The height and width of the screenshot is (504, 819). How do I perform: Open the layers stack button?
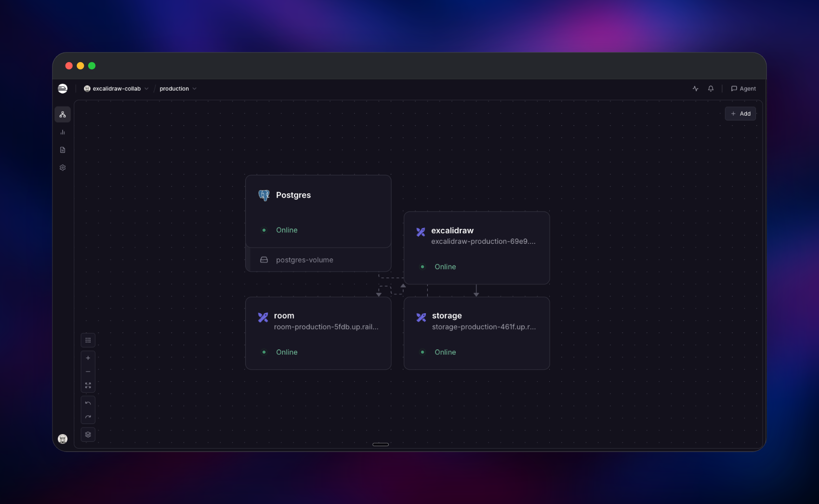(88, 435)
